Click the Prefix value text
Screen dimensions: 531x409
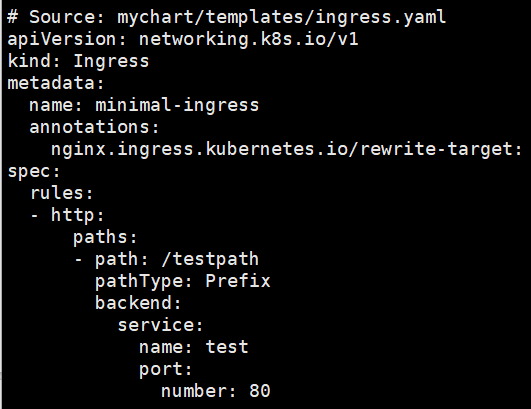[x=238, y=281]
